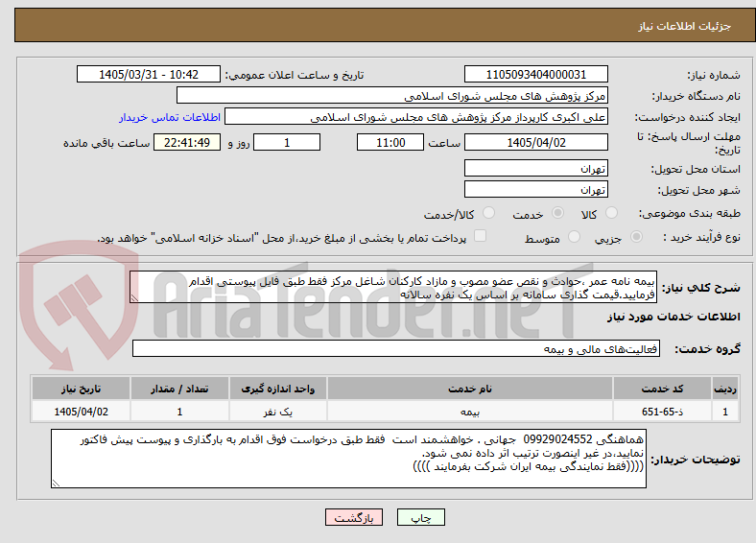
Task: Click the تاریخ نیاز column header
Action: [x=81, y=389]
